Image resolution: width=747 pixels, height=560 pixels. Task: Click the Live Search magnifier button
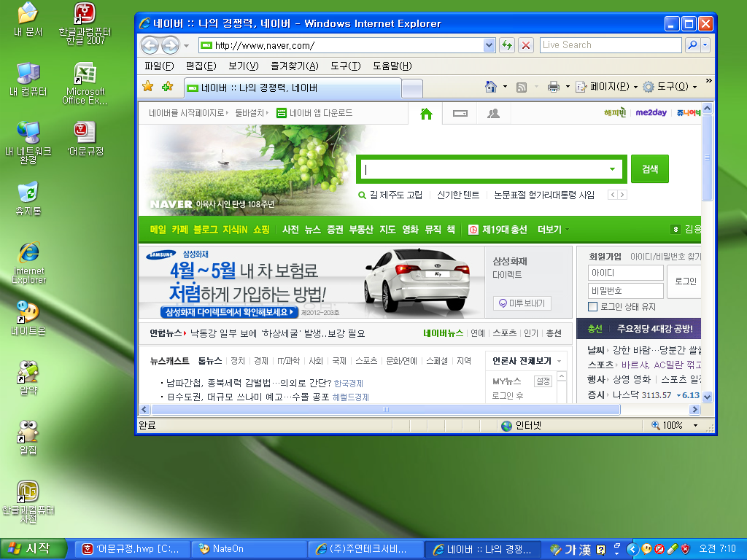692,45
